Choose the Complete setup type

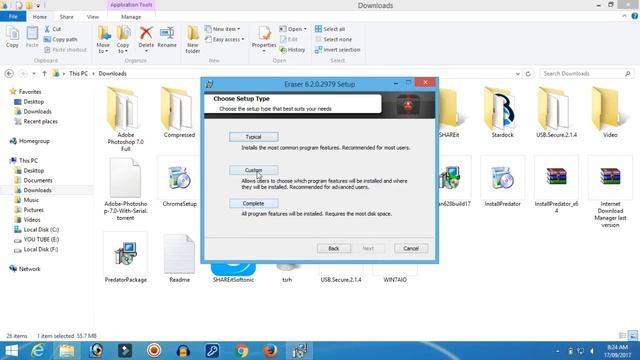[x=253, y=203]
